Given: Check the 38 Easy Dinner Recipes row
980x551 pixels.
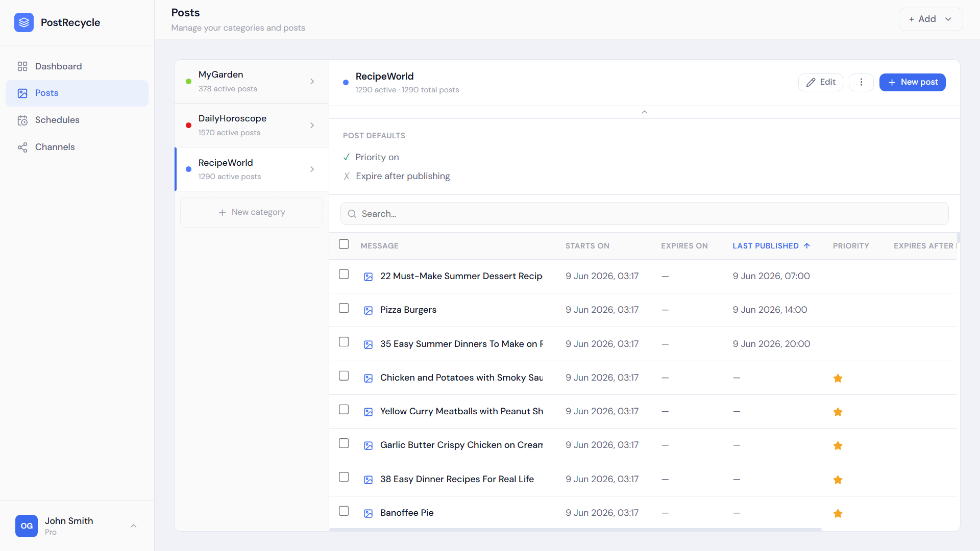Looking at the screenshot, I should coord(344,477).
